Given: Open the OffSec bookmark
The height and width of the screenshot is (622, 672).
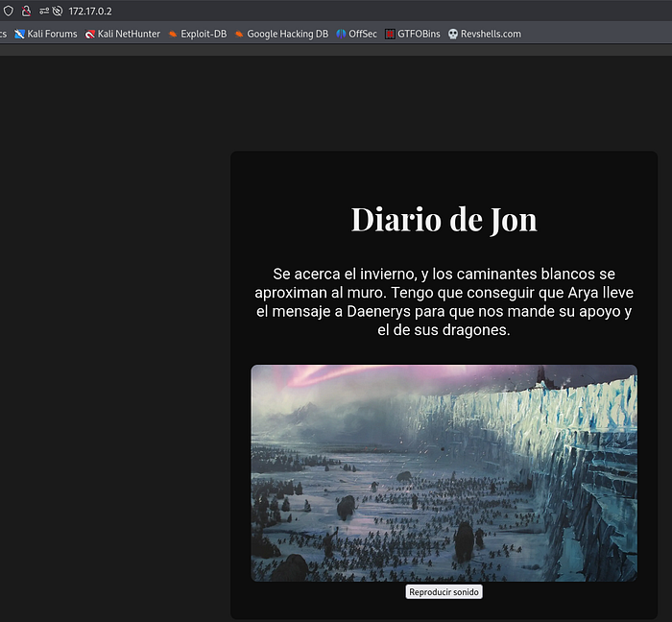Looking at the screenshot, I should 356,34.
